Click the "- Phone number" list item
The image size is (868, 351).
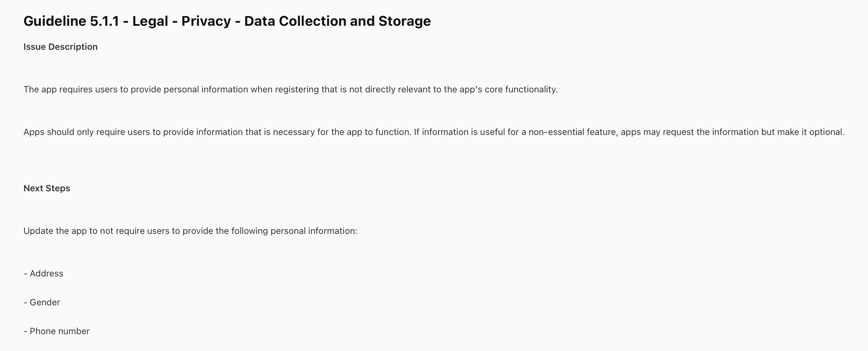57,331
